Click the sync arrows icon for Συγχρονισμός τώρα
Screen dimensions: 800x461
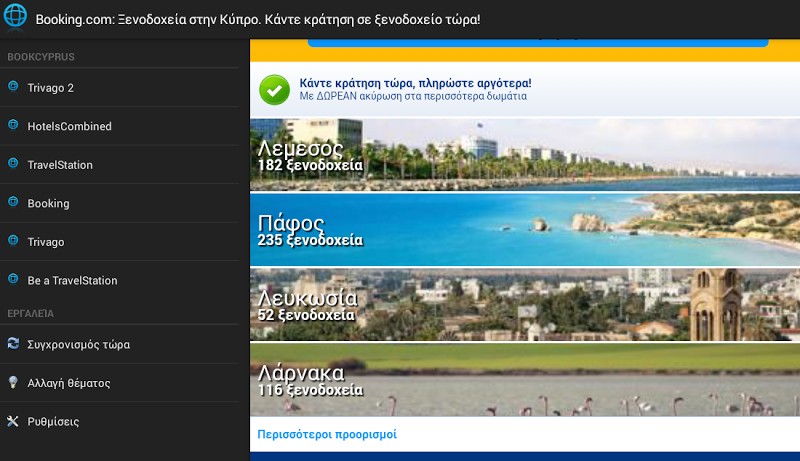pos(13,343)
